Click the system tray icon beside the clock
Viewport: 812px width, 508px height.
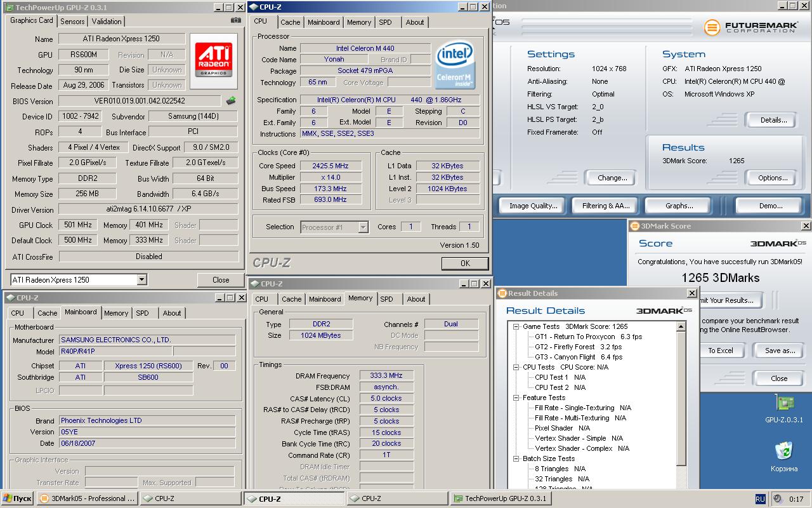(x=777, y=499)
